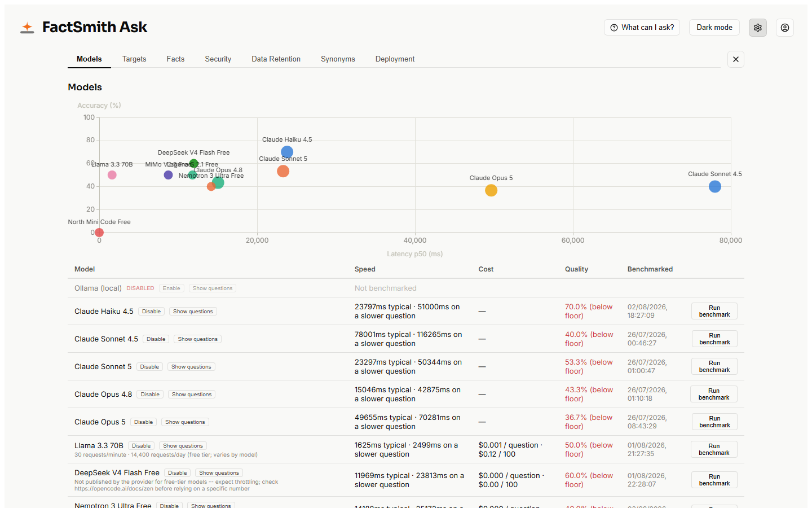Run benchmark for Claude Sonnet 4.5

tap(714, 339)
